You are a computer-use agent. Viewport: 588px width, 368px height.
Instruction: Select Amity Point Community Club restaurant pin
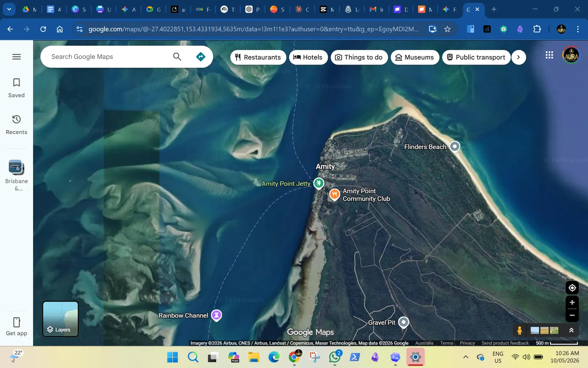coord(334,194)
